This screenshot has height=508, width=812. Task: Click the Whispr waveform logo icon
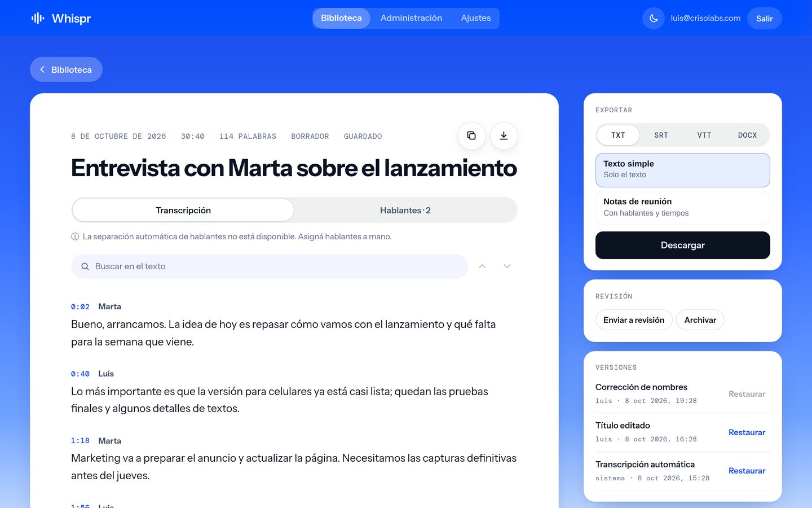pyautogui.click(x=38, y=18)
